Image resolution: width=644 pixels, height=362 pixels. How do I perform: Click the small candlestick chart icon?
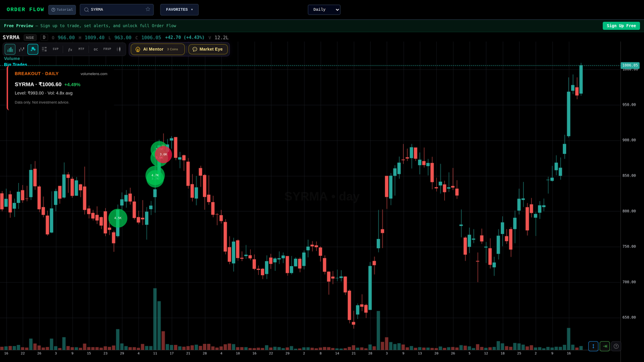21,49
